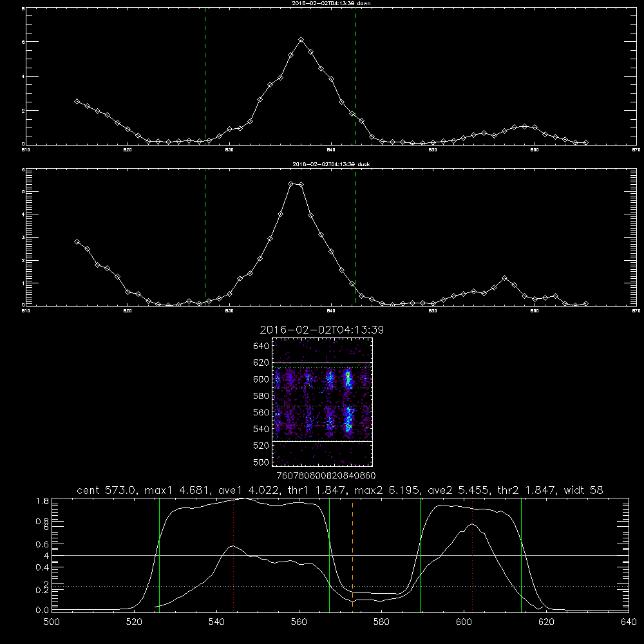Click the 600 label on heatmap y-axis
The width and height of the screenshot is (644, 644).
click(x=261, y=379)
